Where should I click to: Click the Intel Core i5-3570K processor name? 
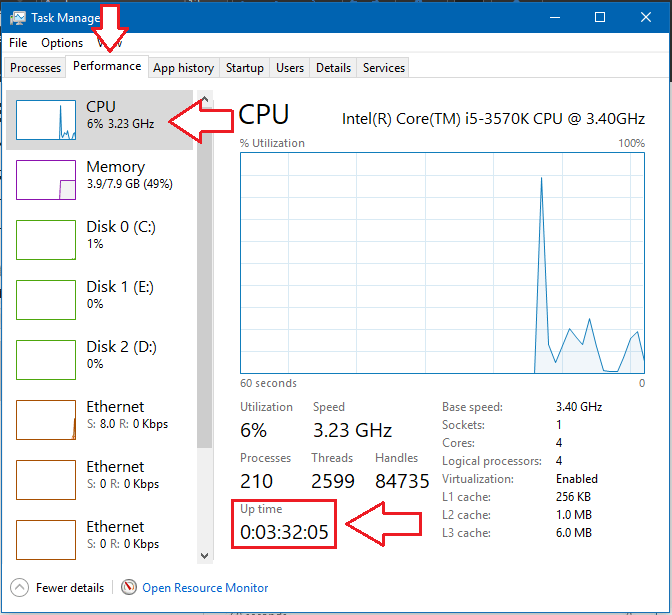click(493, 119)
